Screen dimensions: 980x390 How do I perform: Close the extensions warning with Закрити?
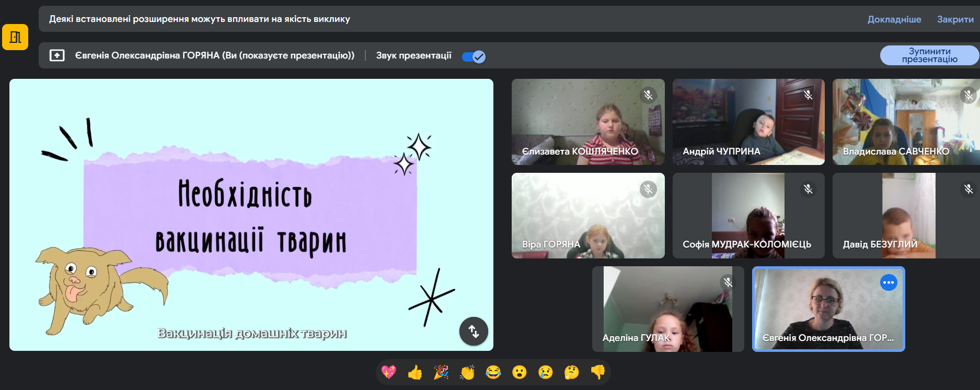point(955,19)
